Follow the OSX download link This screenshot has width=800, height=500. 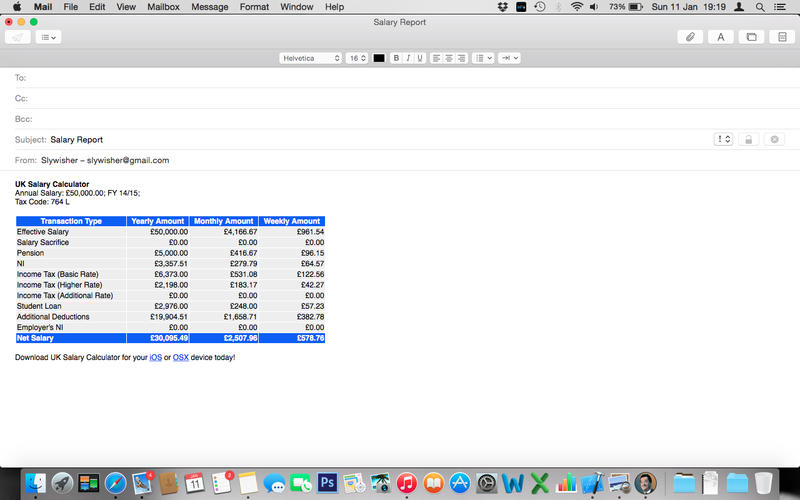pyautogui.click(x=180, y=357)
